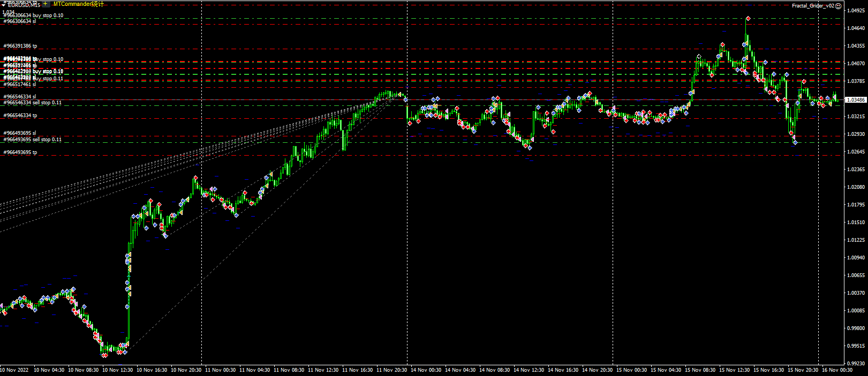Click the yellow plus button beside MTCommander

pyautogui.click(x=45, y=4)
